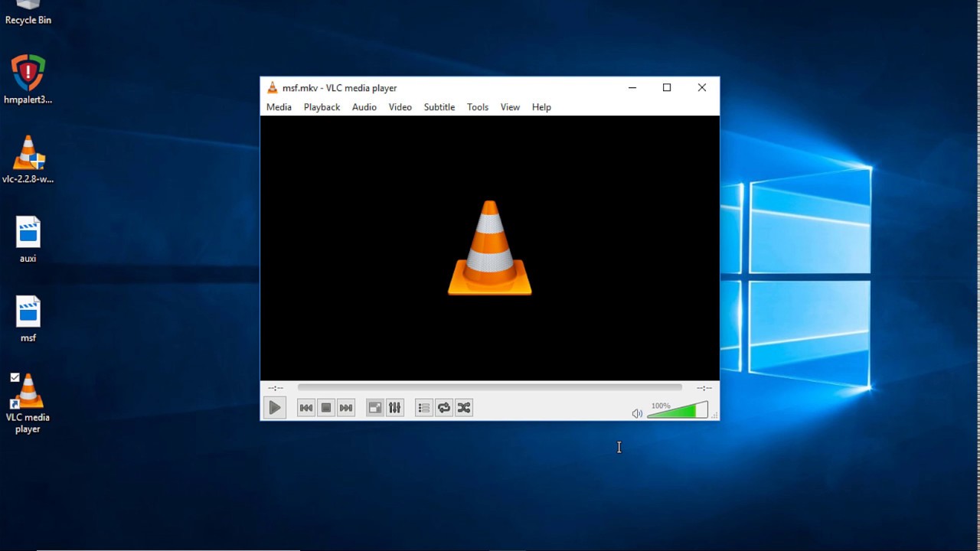Minimize the VLC media player window

point(632,88)
